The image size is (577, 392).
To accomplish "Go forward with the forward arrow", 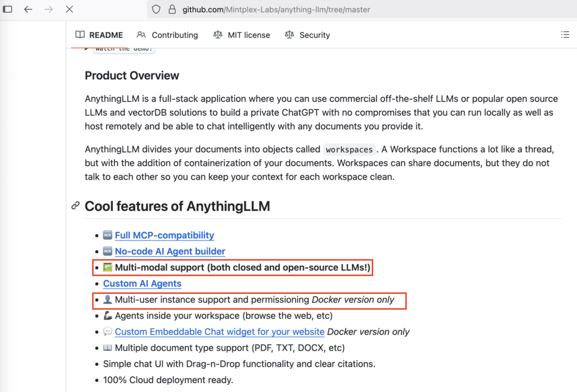I will click(x=48, y=9).
